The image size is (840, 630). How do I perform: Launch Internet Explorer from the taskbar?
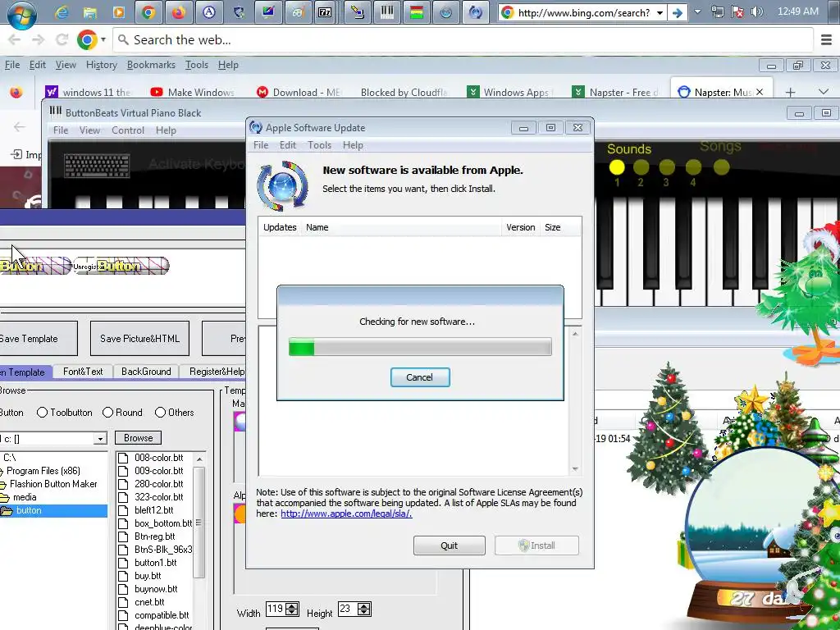pos(61,11)
